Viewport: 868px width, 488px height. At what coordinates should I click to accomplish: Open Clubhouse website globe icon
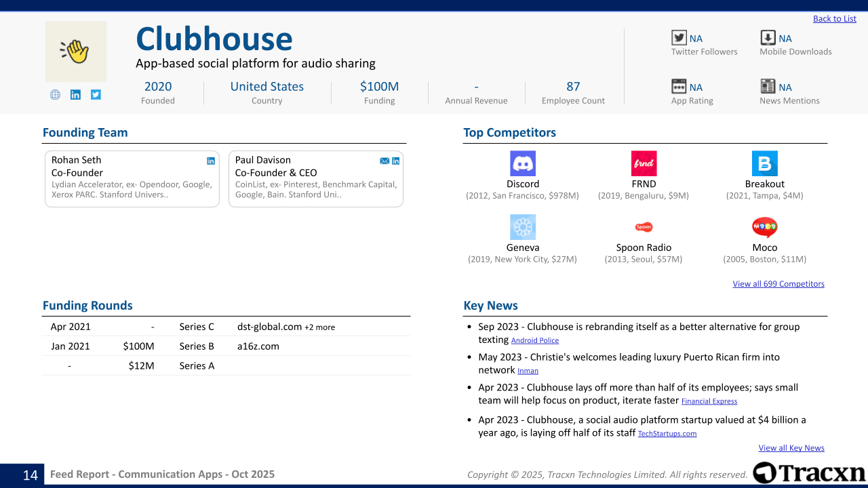click(56, 95)
